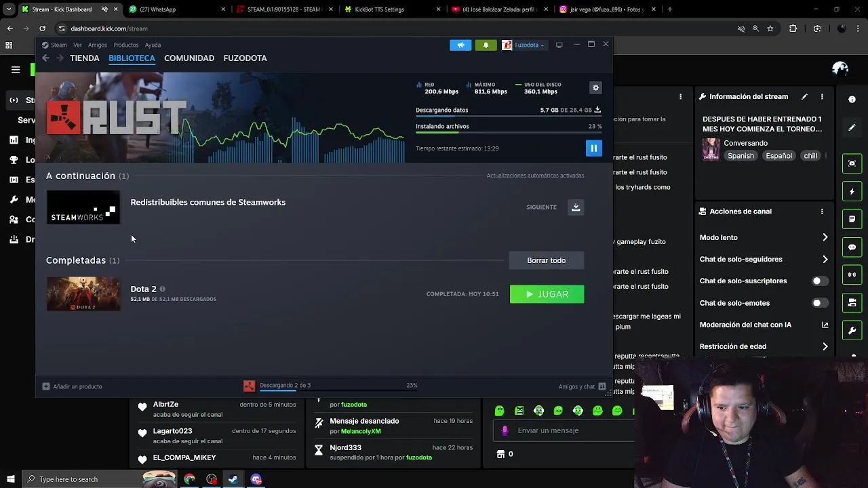Open Steam download settings gear
This screenshot has width=868, height=488.
click(x=595, y=87)
